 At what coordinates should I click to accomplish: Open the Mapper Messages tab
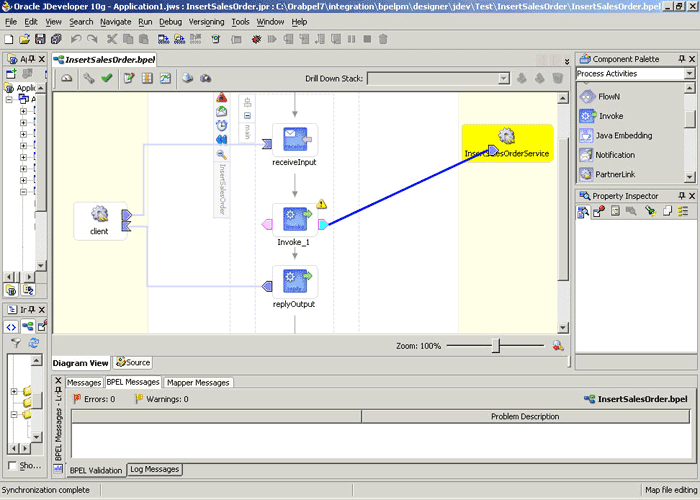[198, 383]
